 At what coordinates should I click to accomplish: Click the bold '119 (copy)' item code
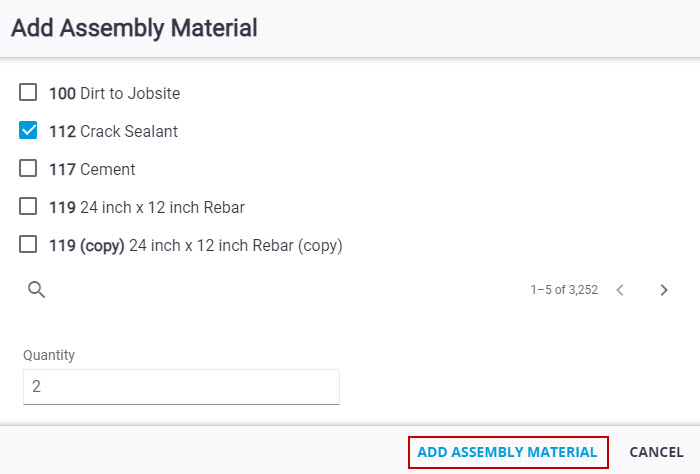click(x=87, y=245)
